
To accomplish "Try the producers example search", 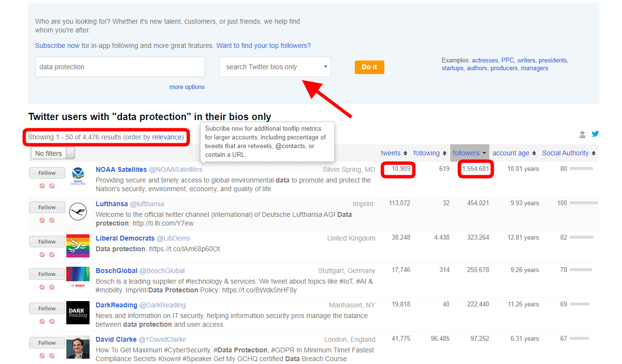I will (x=504, y=68).
